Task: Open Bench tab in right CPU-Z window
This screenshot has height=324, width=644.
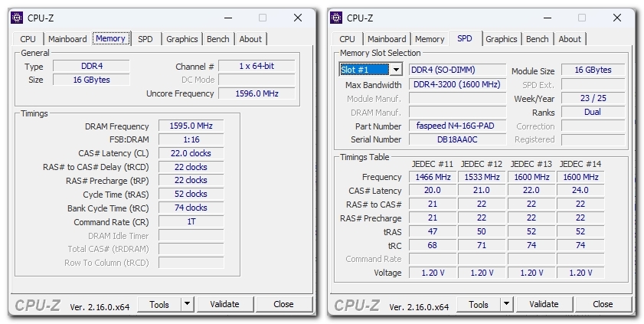Action: coord(538,39)
